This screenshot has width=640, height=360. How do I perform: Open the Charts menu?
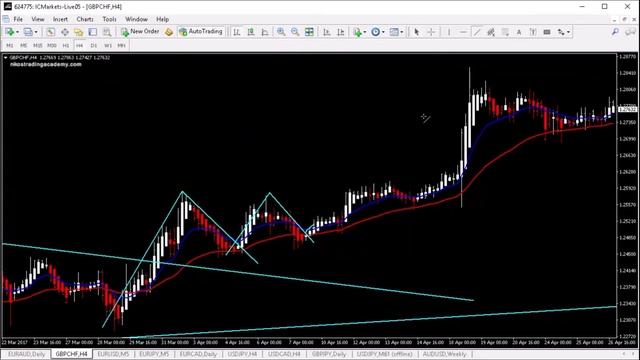[x=85, y=19]
